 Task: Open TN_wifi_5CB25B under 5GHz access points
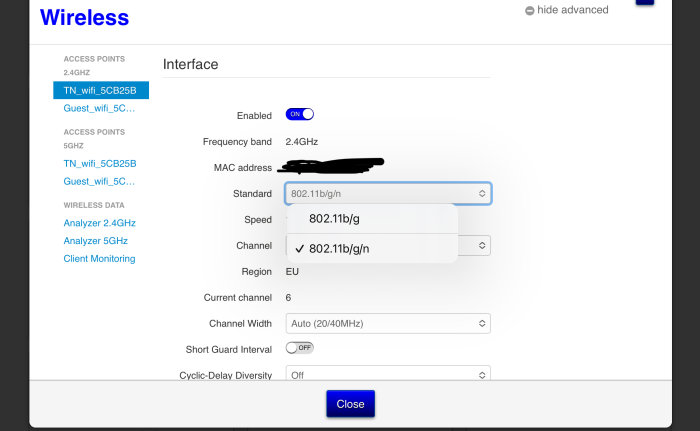[100, 163]
